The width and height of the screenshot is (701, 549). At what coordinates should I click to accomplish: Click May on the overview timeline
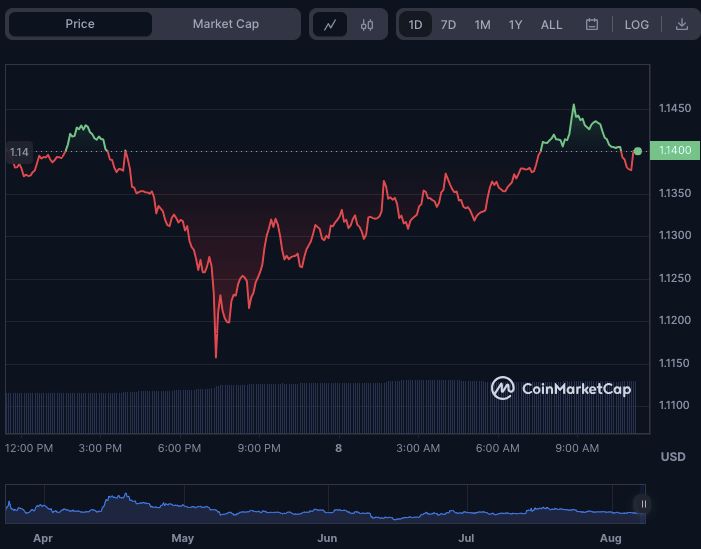coord(182,537)
